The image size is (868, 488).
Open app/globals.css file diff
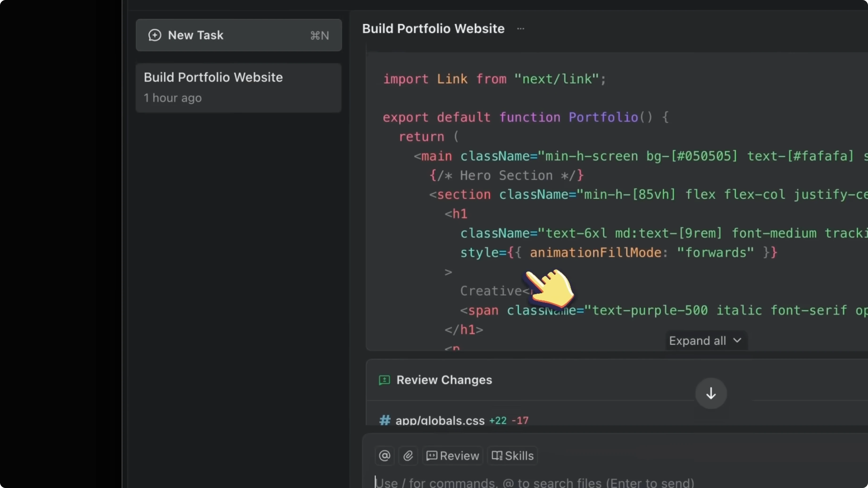click(x=440, y=420)
